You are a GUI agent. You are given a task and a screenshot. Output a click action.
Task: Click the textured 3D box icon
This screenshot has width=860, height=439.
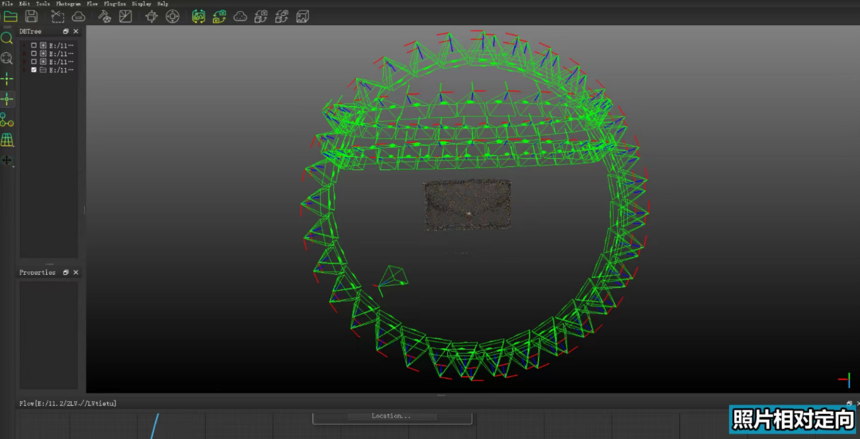click(302, 16)
